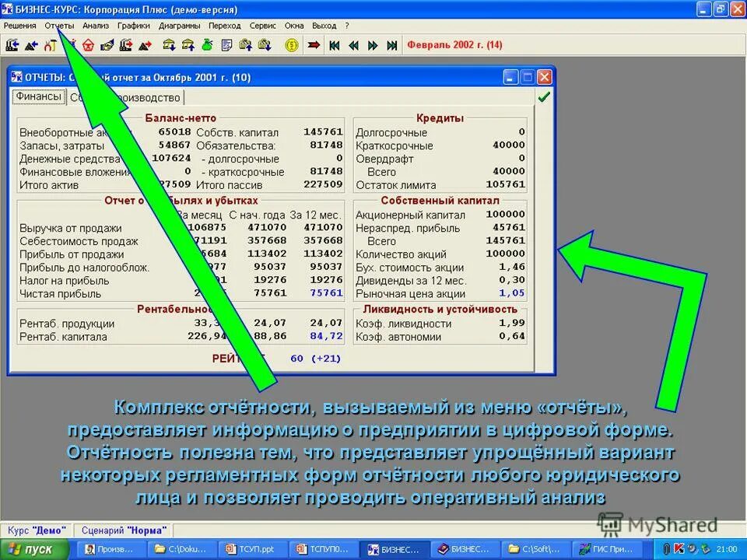This screenshot has height=560, width=747.
Task: Click the bank with up arrow icon
Action: point(188,45)
